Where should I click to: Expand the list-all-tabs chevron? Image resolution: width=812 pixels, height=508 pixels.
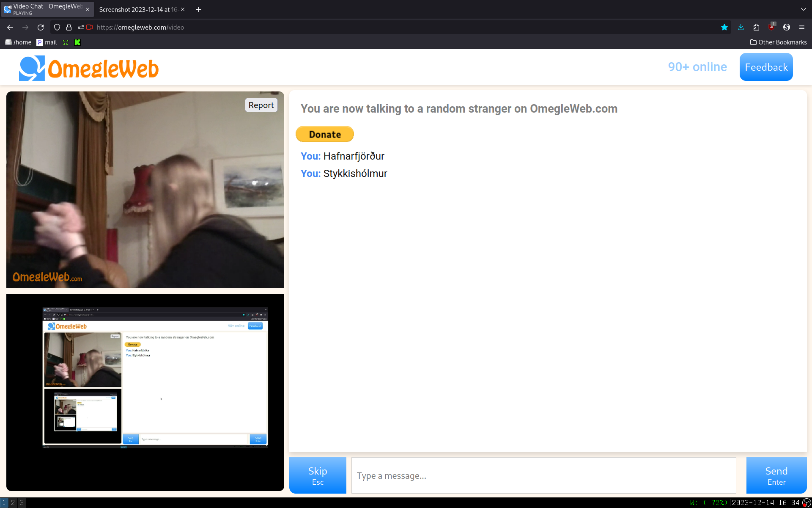[804, 9]
